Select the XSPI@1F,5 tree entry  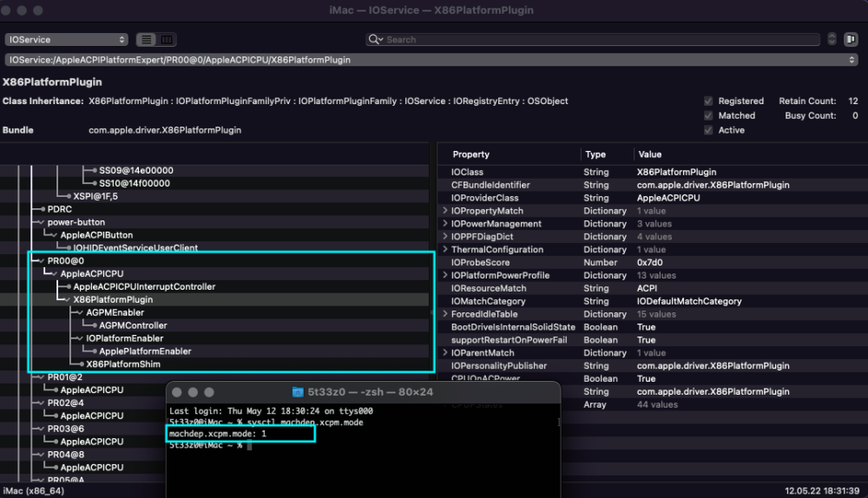(95, 196)
